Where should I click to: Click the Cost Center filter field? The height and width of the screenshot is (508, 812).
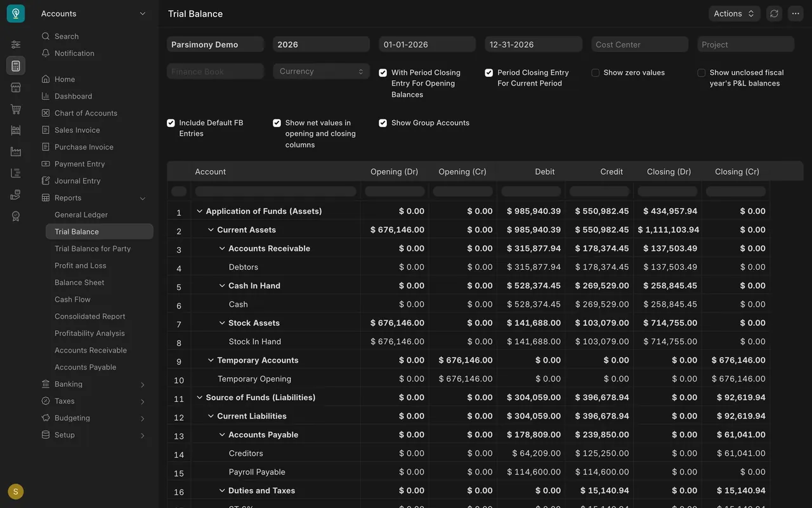click(x=639, y=44)
